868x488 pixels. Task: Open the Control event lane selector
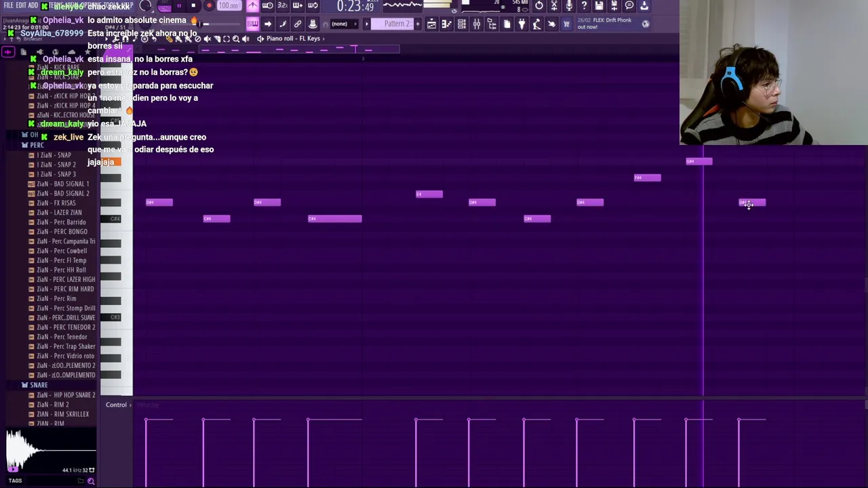[118, 405]
